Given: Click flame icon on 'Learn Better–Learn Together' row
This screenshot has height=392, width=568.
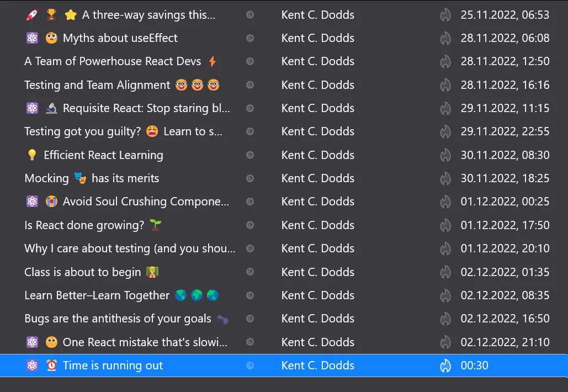Looking at the screenshot, I should coord(445,295).
